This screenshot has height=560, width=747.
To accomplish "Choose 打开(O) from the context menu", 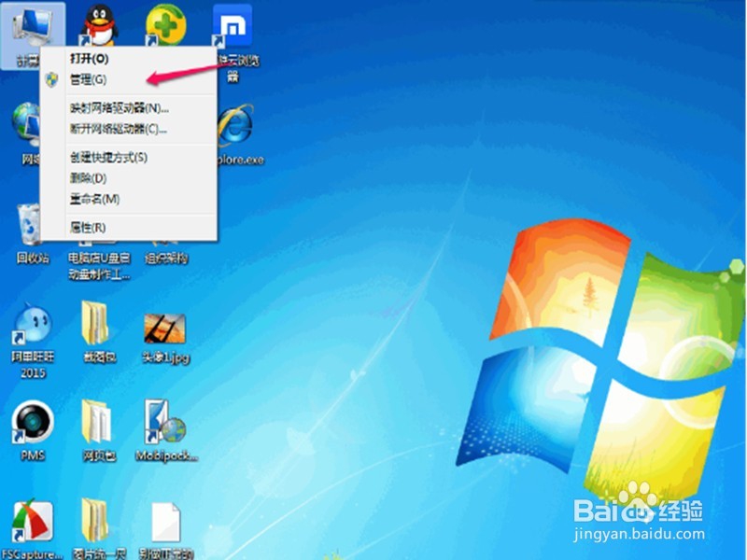I will coord(129,59).
